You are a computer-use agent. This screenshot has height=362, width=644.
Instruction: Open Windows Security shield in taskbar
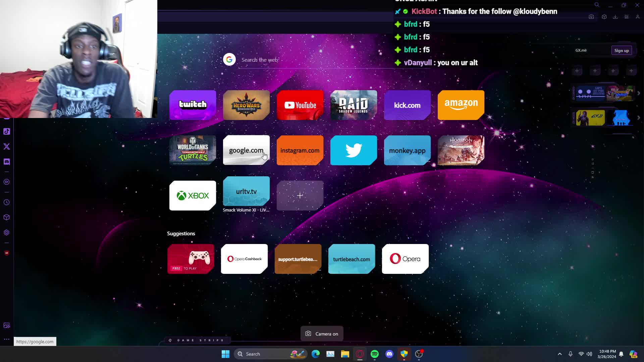coord(404,354)
